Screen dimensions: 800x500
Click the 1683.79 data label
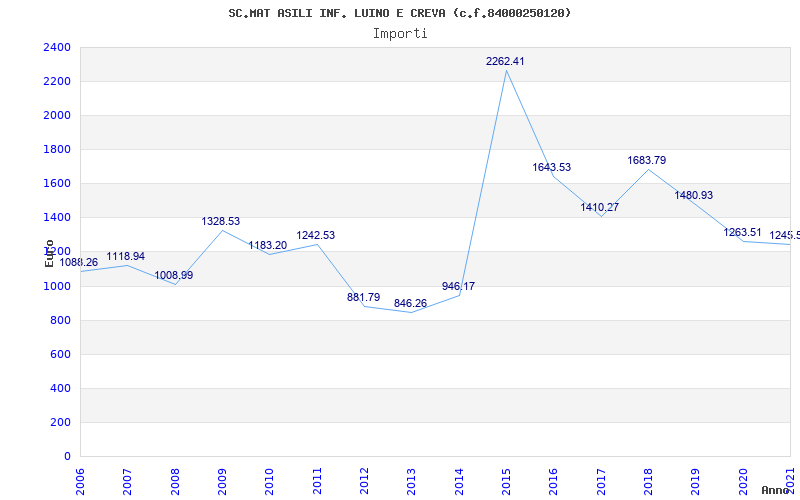pos(646,160)
